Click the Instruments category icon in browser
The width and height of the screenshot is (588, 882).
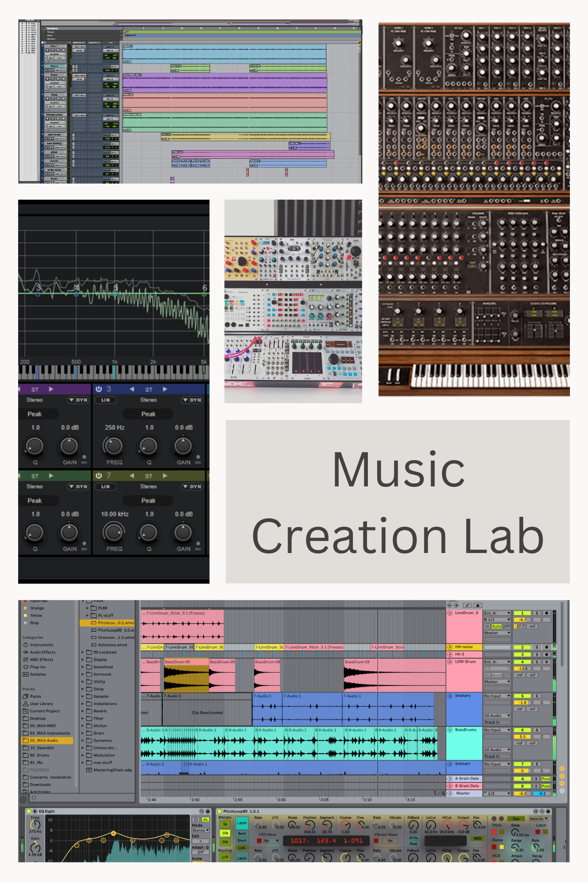click(x=26, y=645)
